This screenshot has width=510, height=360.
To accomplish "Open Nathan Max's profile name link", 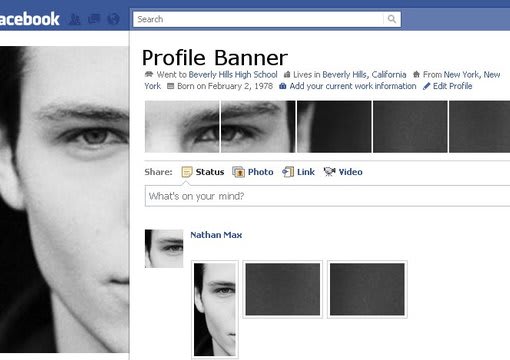I will [216, 235].
